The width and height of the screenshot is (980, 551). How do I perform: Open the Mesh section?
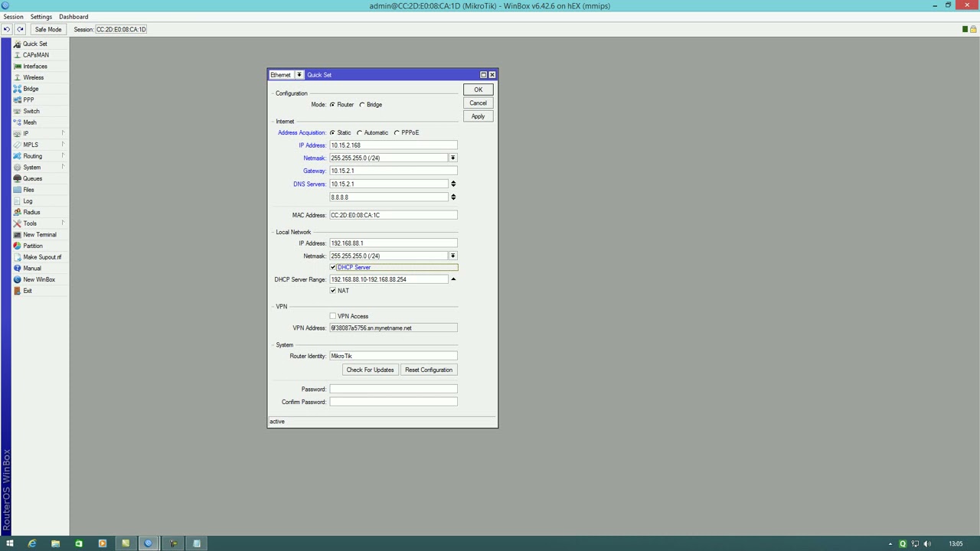pos(29,122)
